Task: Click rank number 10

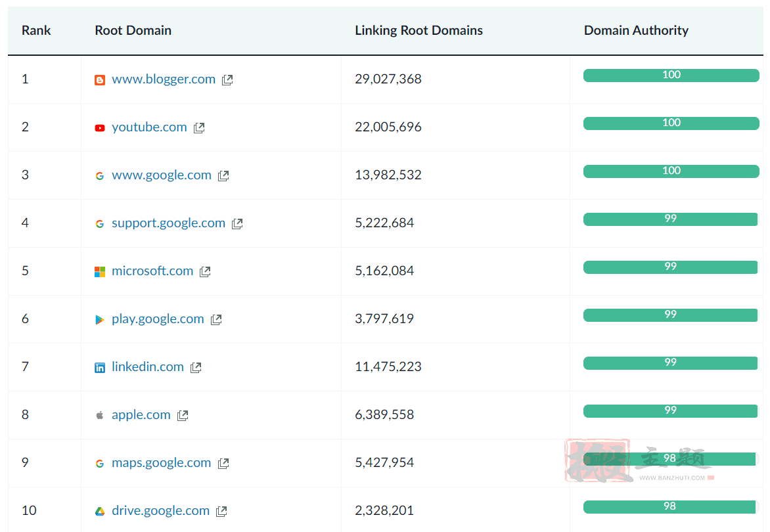Action: coord(29,510)
